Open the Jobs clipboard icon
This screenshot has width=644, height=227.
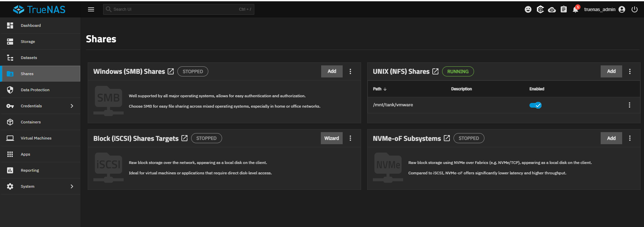tap(564, 9)
